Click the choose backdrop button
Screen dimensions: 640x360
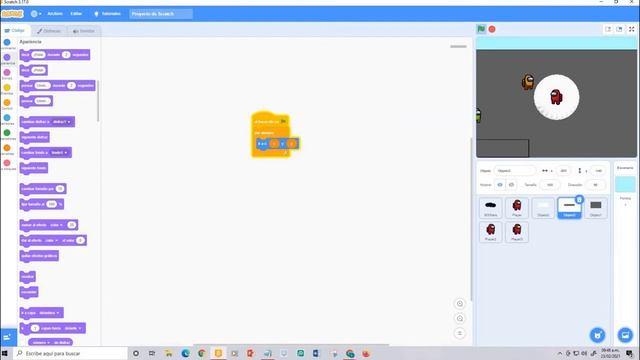625,335
